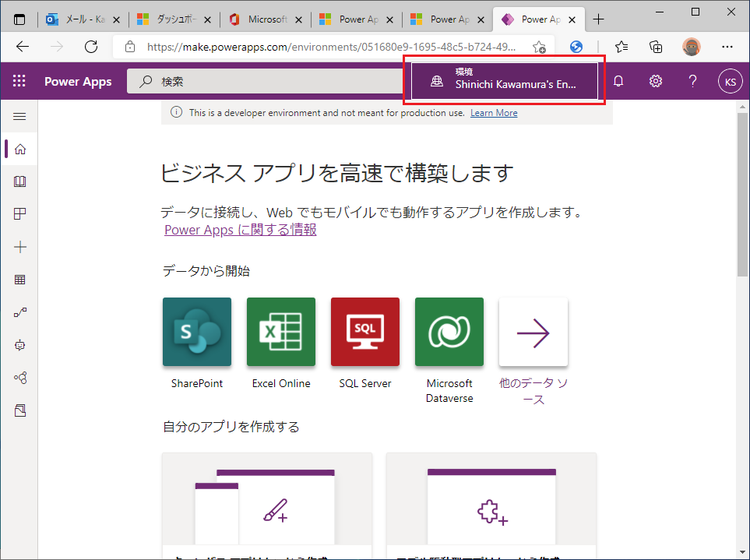Image resolution: width=750 pixels, height=560 pixels.
Task: Open the app launcher waffle icon
Action: pos(19,81)
